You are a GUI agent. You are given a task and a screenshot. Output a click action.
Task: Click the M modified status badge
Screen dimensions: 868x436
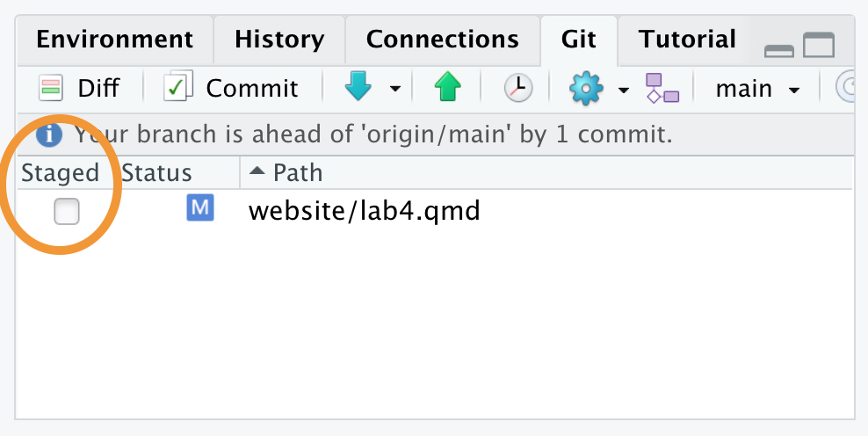coord(199,207)
